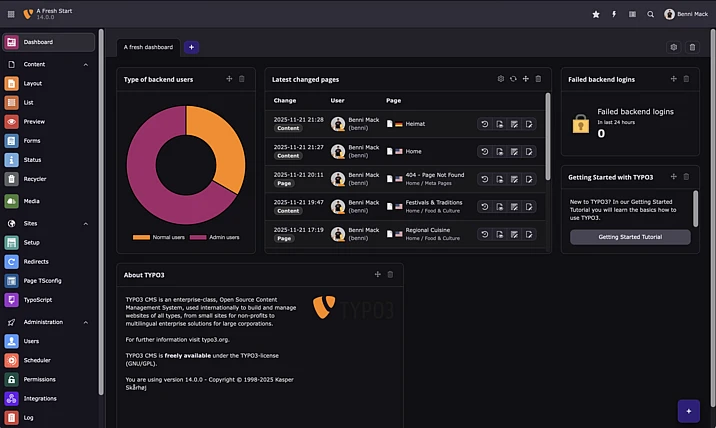
Task: Add a new dashboard tab with plus
Action: 191,47
